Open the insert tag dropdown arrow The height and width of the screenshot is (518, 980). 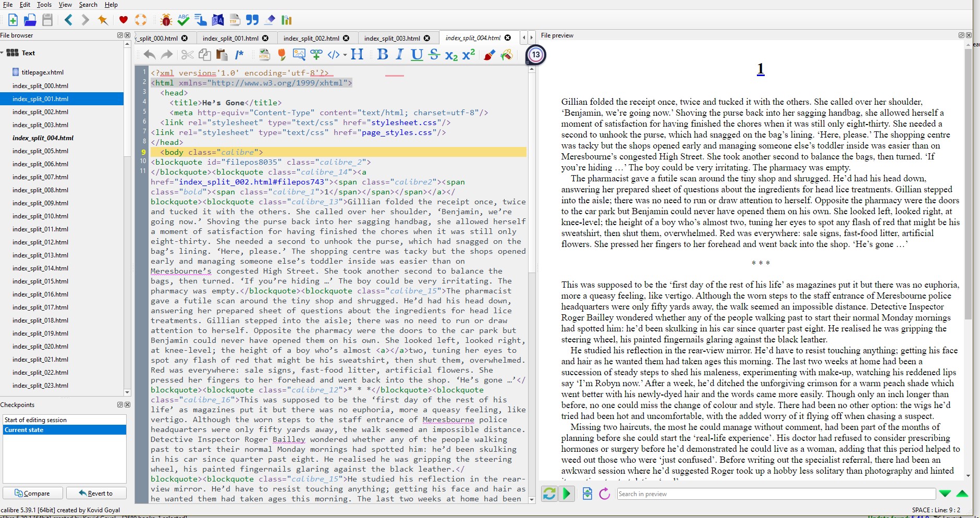coord(345,55)
